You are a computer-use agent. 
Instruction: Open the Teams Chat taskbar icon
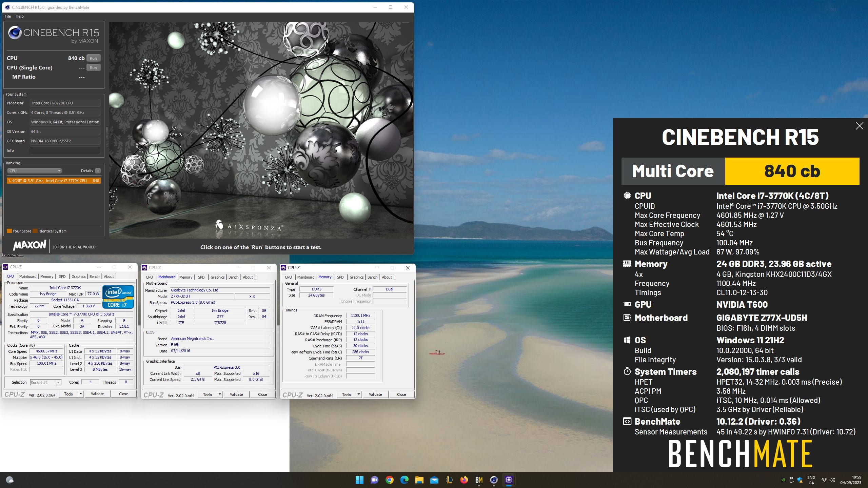pos(374,480)
